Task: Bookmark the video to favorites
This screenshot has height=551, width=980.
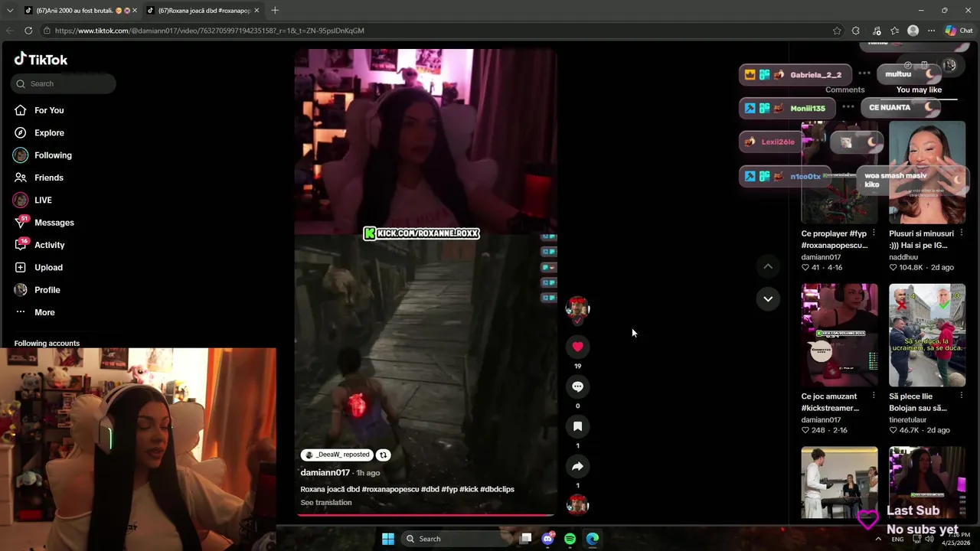Action: [577, 426]
